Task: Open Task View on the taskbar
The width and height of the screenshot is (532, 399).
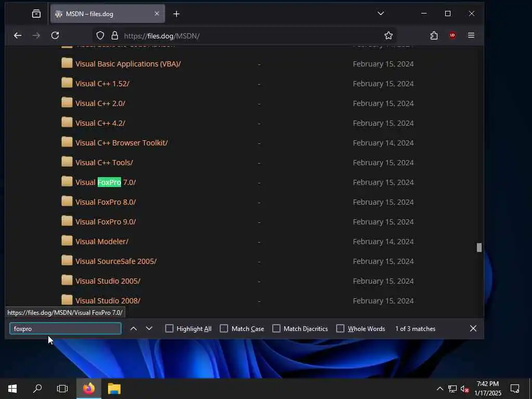Action: pos(62,389)
